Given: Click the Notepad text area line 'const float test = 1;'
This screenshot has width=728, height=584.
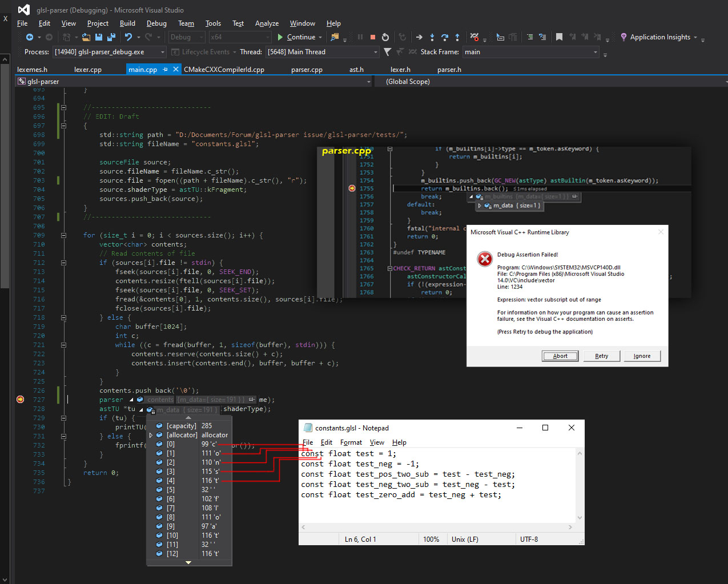Looking at the screenshot, I should point(348,453).
